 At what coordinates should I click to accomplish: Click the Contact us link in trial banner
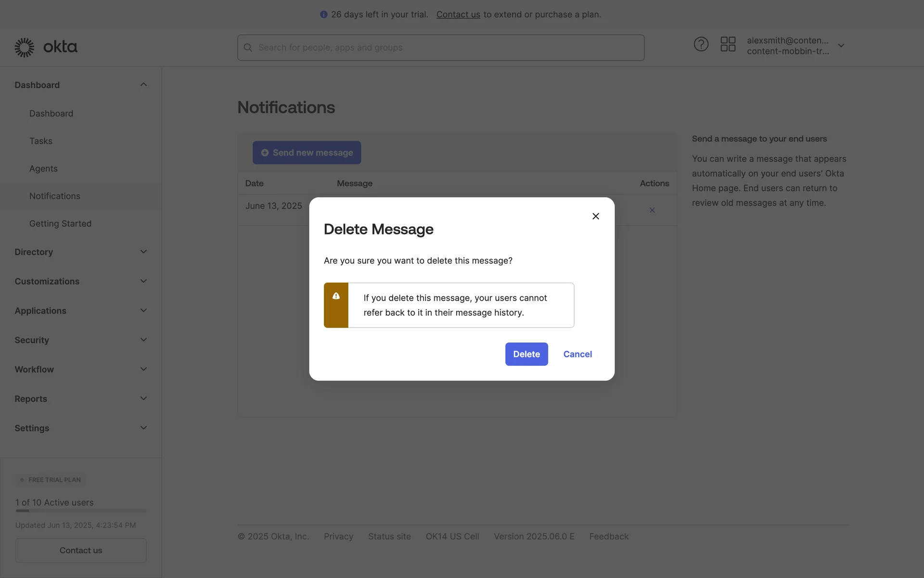click(x=458, y=14)
